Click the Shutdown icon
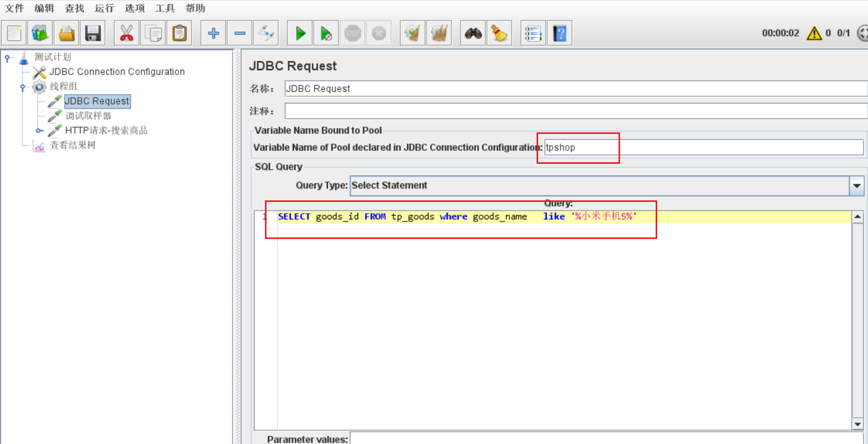The image size is (868, 444). 379,33
